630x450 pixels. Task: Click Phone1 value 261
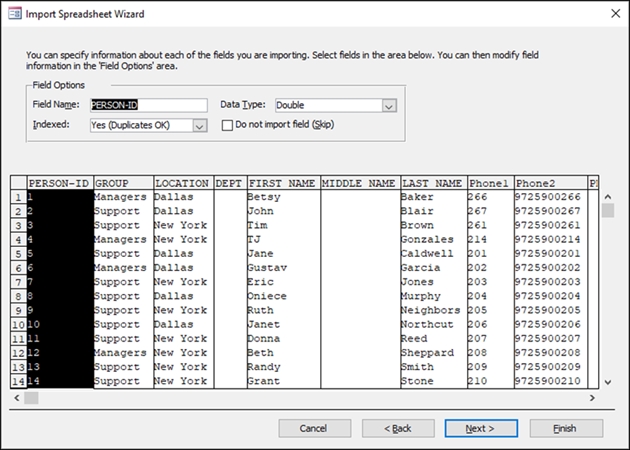click(x=477, y=225)
